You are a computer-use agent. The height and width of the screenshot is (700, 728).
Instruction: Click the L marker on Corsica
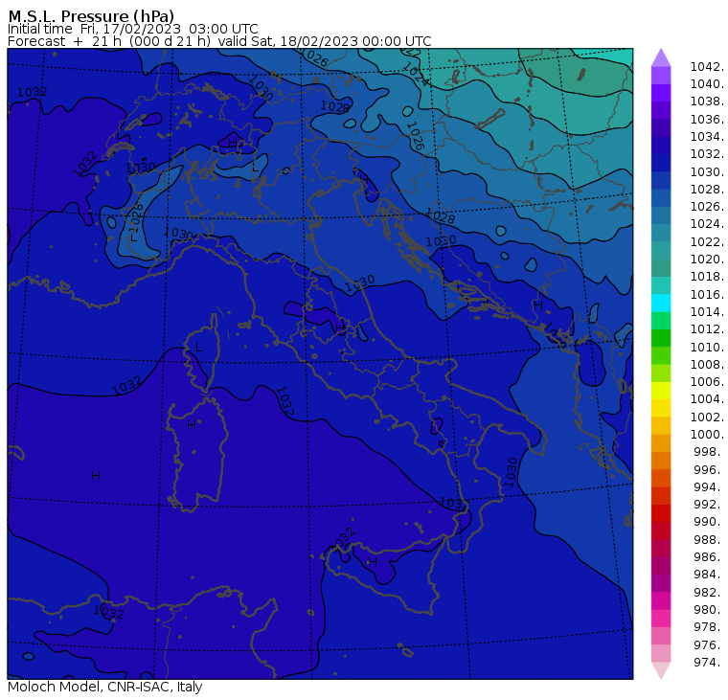(198, 348)
